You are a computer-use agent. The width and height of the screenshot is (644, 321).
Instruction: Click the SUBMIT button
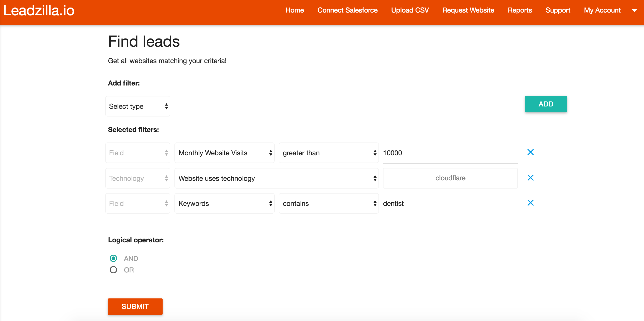pos(135,306)
